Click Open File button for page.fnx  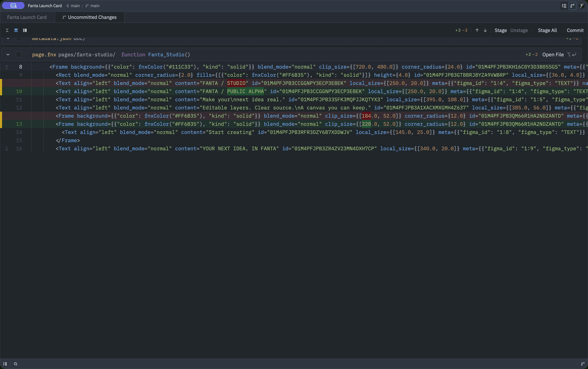tap(559, 55)
